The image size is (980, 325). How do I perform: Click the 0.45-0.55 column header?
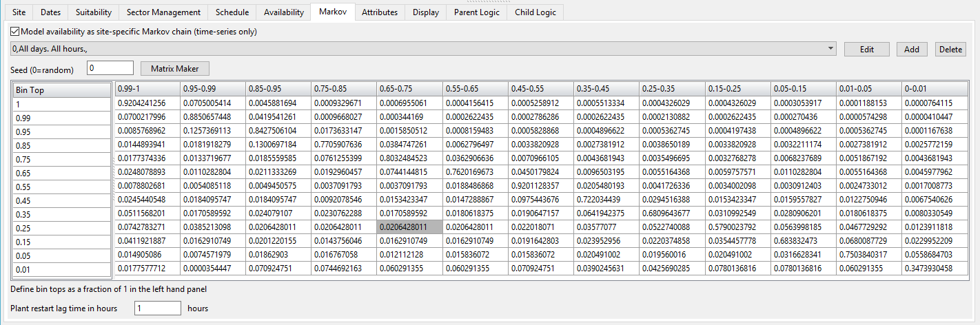pos(540,88)
